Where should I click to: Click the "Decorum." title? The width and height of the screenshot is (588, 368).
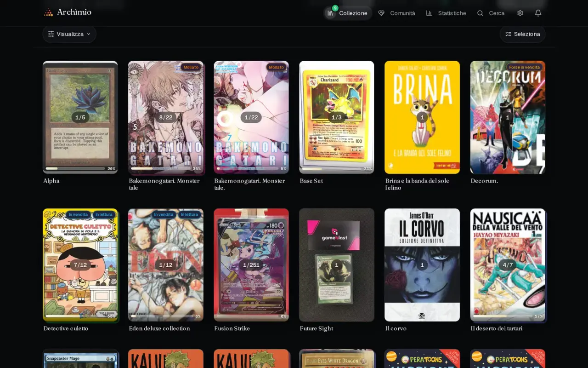(484, 181)
